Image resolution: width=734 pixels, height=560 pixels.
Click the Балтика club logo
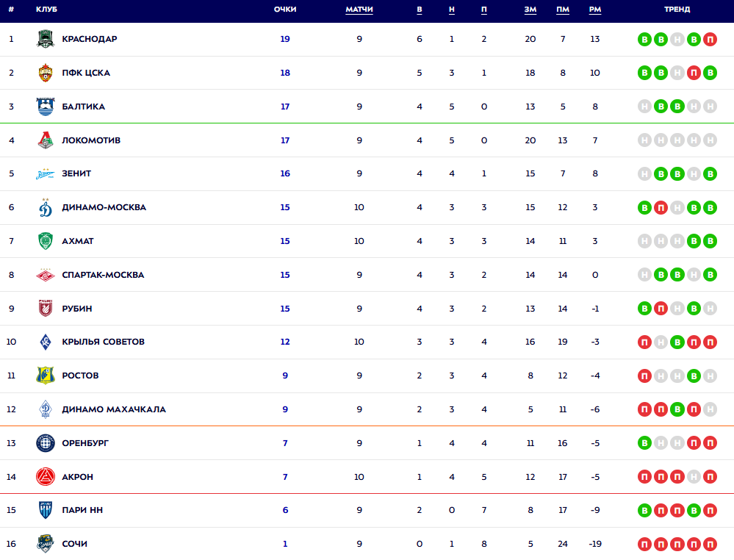(x=46, y=107)
